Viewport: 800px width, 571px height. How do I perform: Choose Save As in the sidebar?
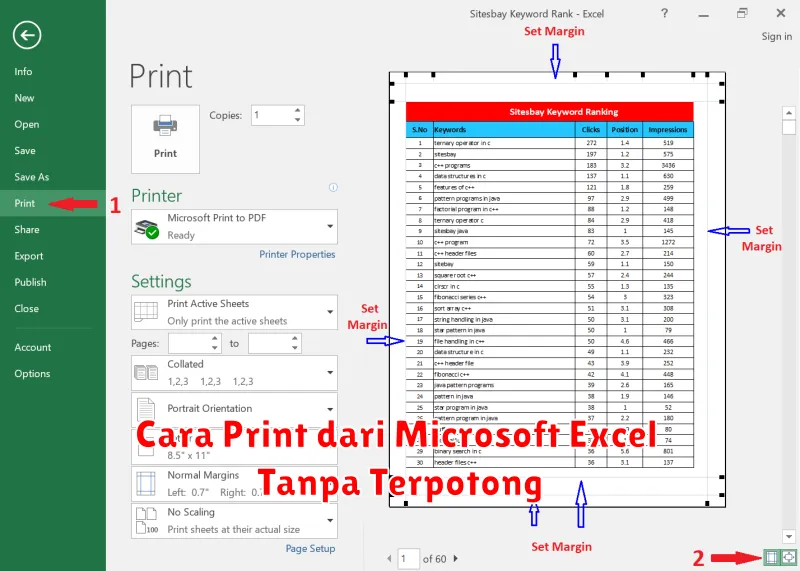tap(32, 177)
